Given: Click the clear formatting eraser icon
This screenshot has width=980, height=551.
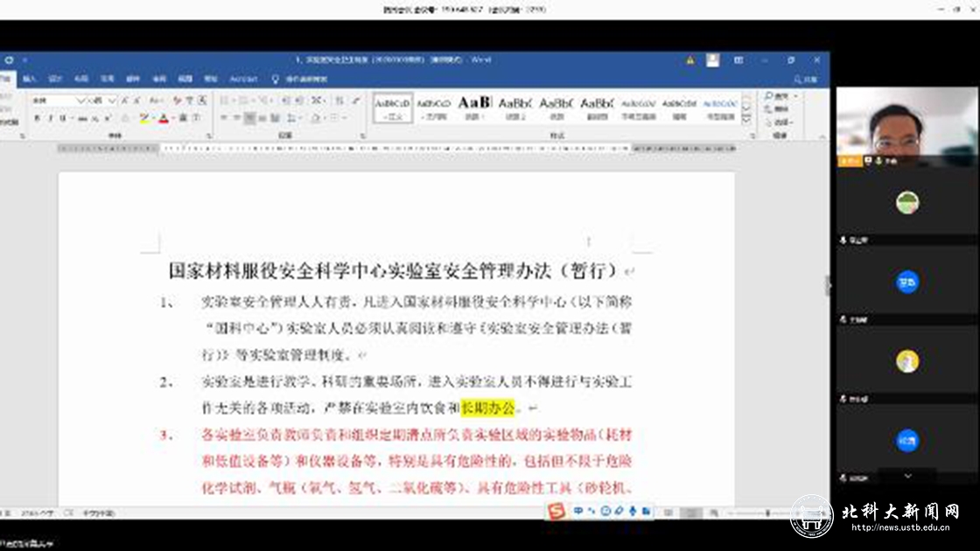Looking at the screenshot, I should pyautogui.click(x=178, y=101).
